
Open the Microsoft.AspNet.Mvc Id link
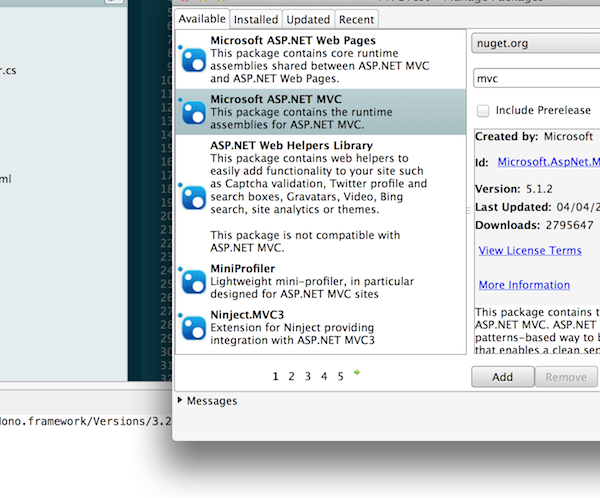pos(549,162)
